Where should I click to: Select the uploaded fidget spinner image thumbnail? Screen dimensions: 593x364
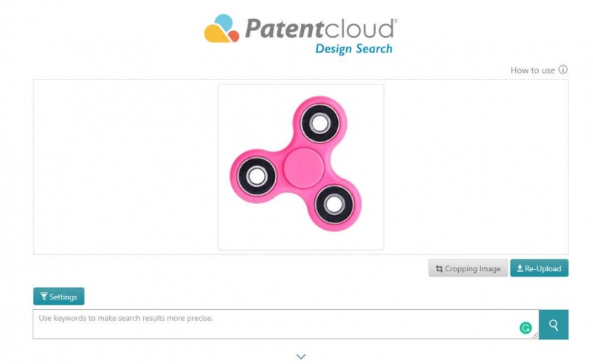[301, 167]
